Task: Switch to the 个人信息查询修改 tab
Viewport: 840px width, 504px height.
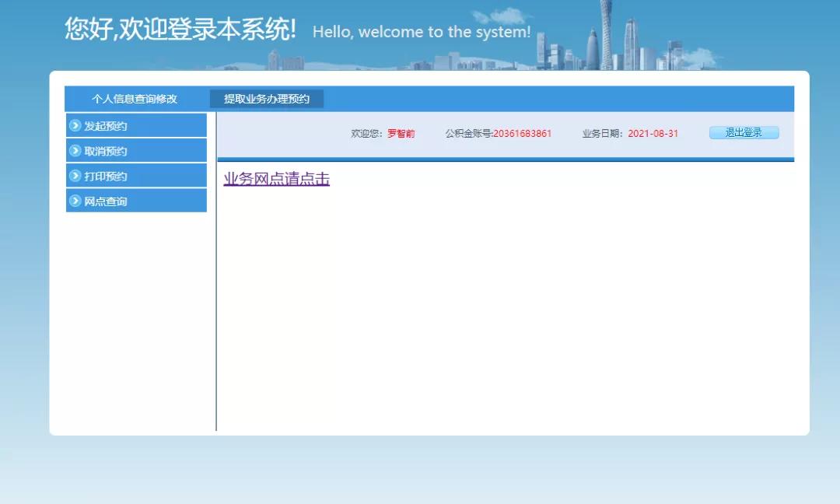Action: click(134, 99)
